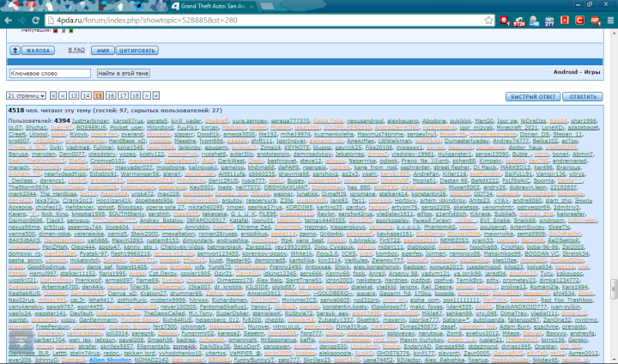The height and width of the screenshot is (364, 618).
Task: Jump to last page with » button
Action: [x=156, y=96]
